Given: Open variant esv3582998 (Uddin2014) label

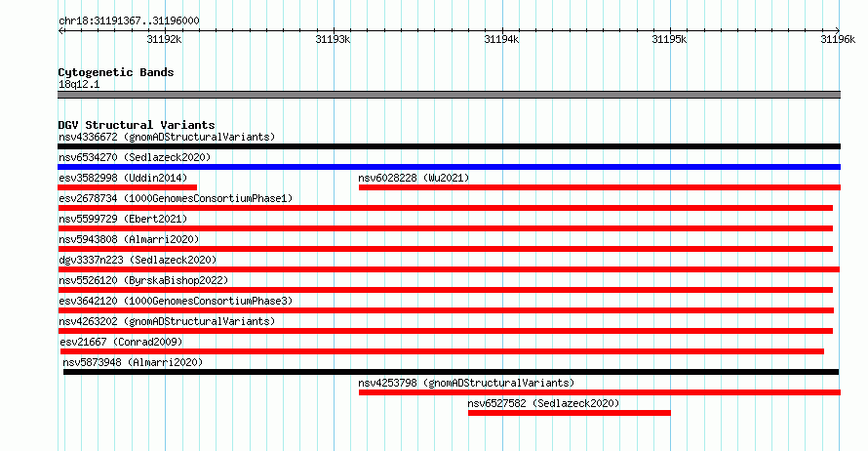Looking at the screenshot, I should pyautogui.click(x=123, y=178).
